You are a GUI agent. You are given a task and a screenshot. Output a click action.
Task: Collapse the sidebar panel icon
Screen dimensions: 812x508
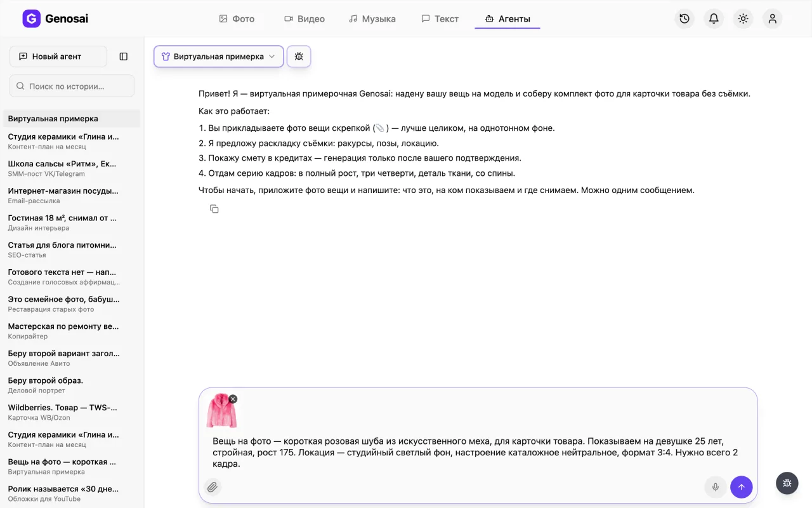[x=124, y=57]
